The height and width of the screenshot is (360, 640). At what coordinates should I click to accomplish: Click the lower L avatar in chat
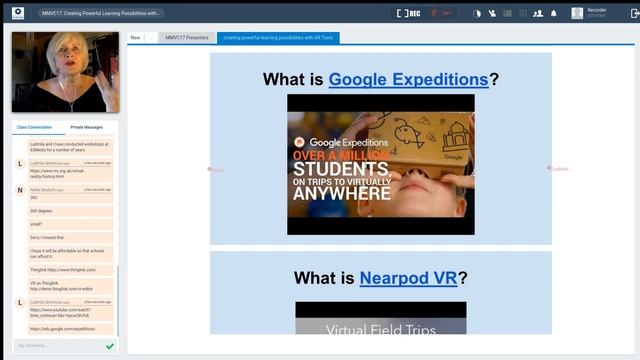point(20,302)
